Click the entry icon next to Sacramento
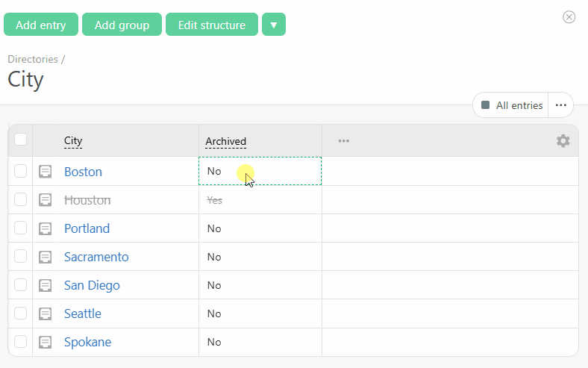This screenshot has height=368, width=588. click(46, 257)
